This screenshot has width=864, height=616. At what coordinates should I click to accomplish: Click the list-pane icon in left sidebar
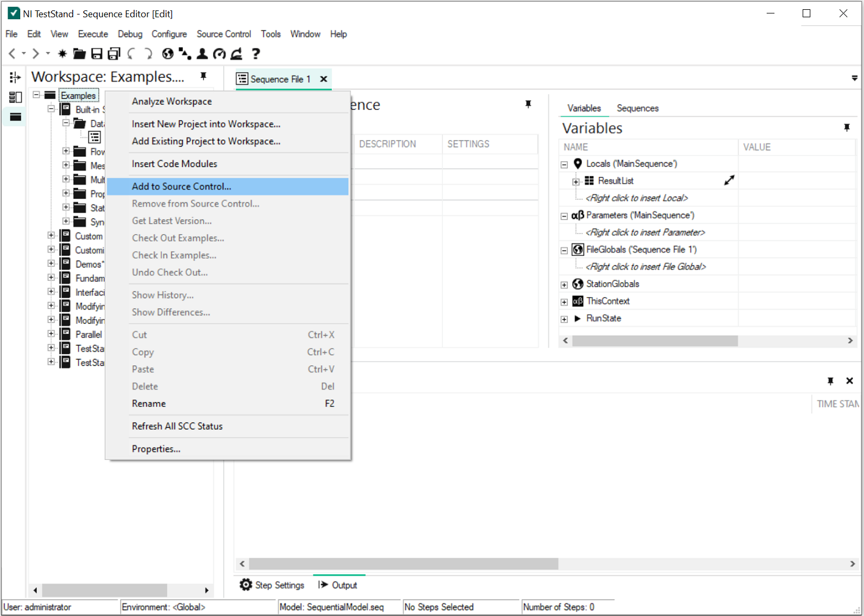coord(15,97)
